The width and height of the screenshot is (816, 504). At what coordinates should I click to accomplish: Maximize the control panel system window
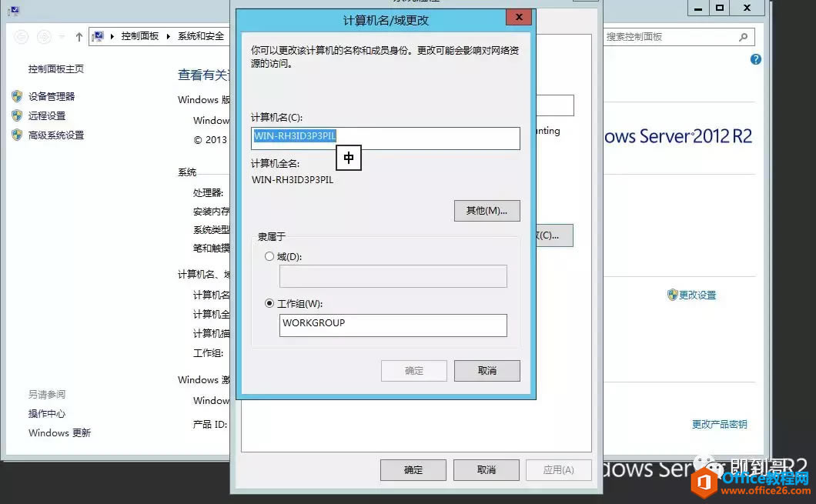(720, 8)
